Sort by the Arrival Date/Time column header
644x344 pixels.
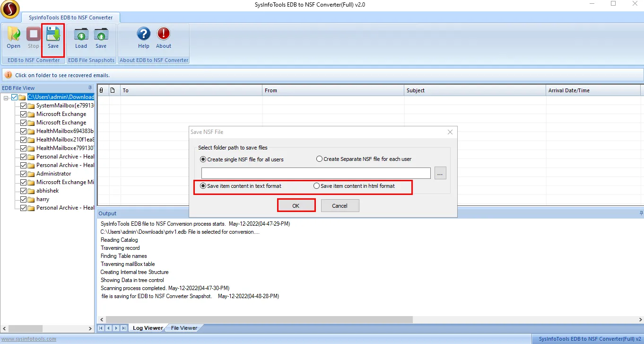[x=593, y=90]
